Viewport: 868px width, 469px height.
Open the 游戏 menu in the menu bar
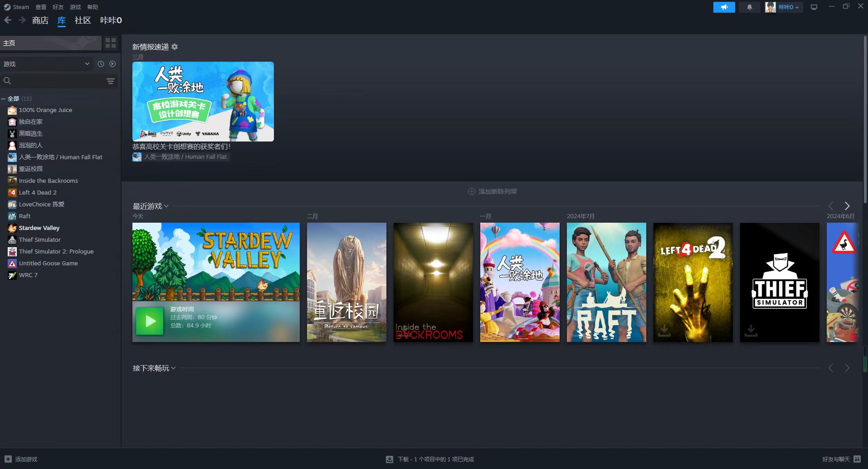75,7
